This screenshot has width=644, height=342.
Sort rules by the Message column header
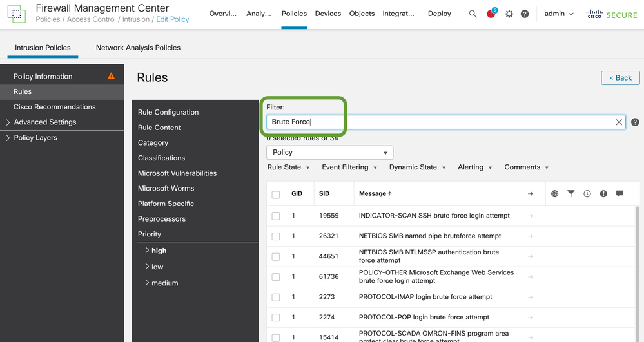(375, 194)
